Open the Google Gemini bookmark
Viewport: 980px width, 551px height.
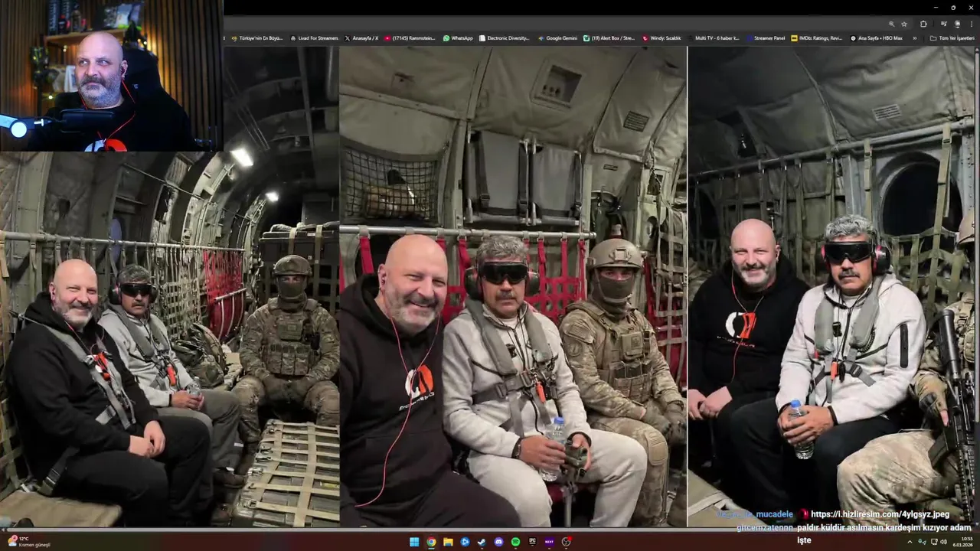click(x=557, y=37)
